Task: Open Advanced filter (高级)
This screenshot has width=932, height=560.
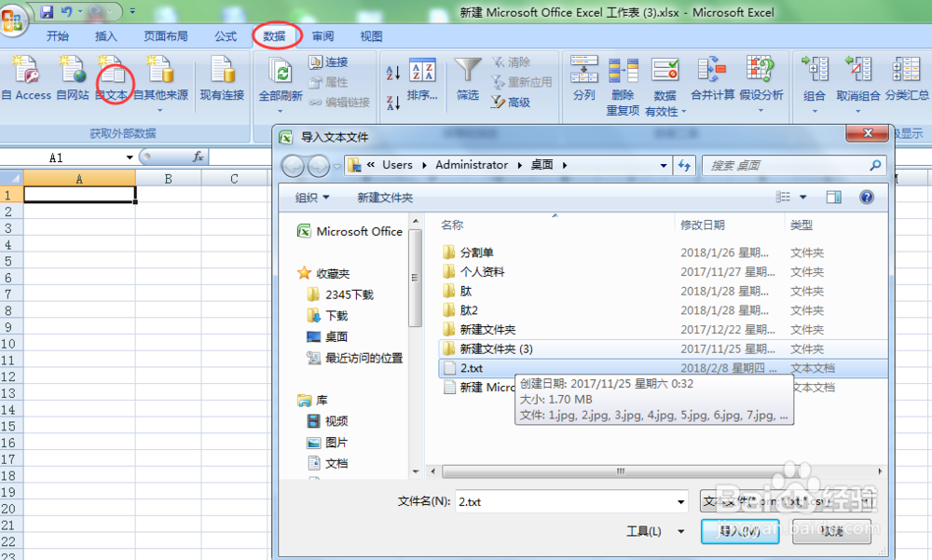Action: click(x=511, y=102)
